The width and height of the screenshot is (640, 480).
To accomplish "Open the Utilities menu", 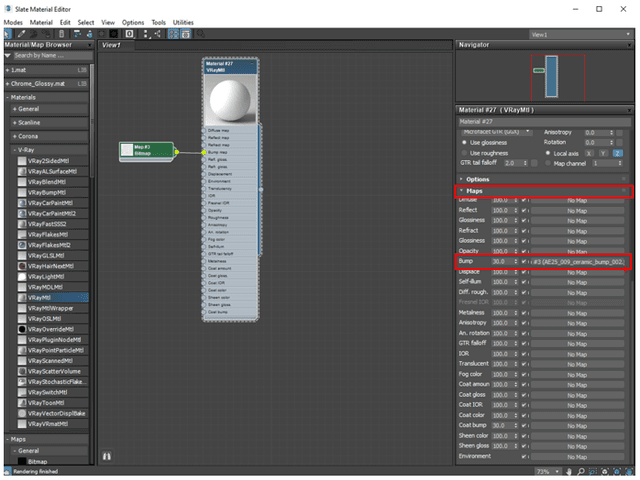I will point(183,22).
